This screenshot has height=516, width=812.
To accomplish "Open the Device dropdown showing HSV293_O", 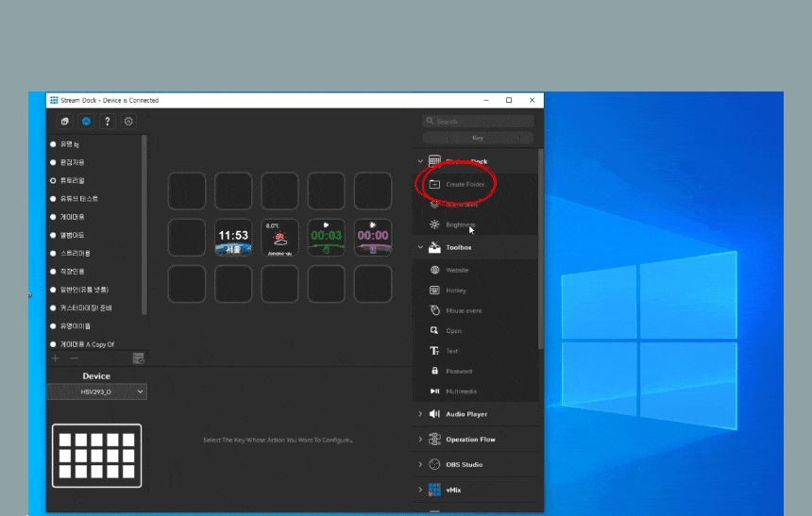I will [97, 391].
